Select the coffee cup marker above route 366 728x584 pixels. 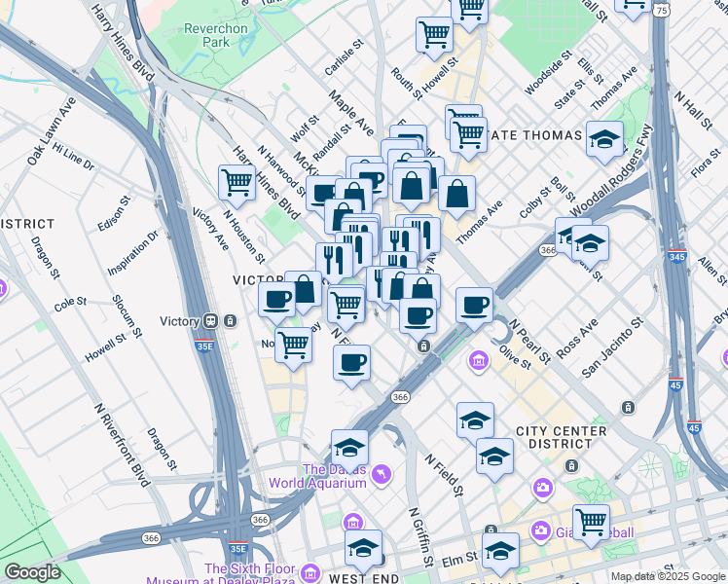351,362
